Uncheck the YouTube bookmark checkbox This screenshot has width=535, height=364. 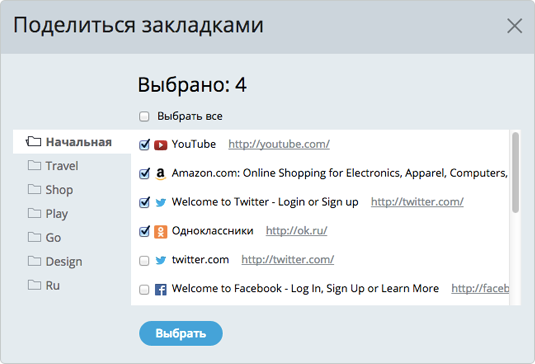[x=144, y=145]
